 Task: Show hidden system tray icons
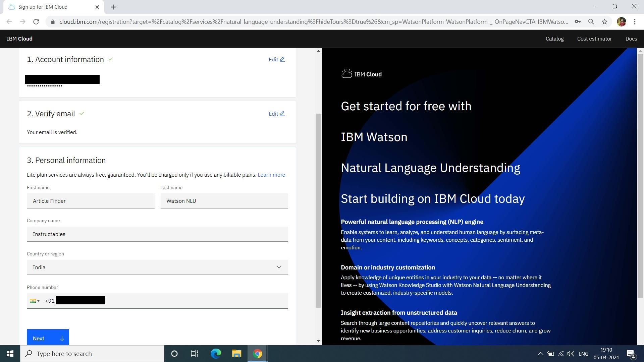(540, 354)
